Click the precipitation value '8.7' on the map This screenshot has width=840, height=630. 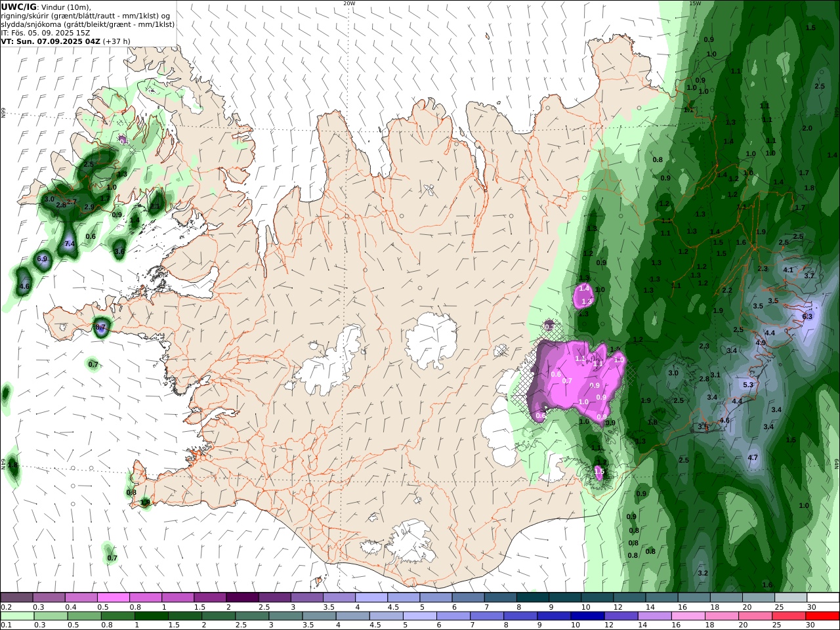(100, 327)
